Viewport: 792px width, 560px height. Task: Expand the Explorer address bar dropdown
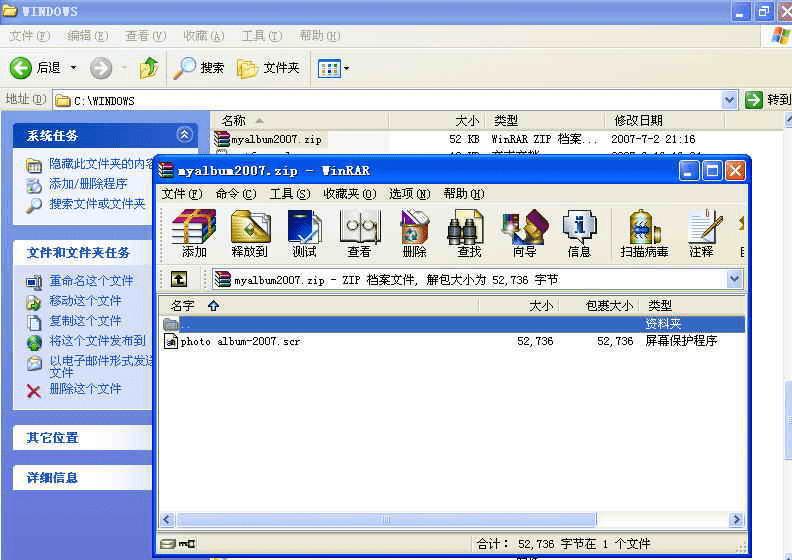(x=729, y=100)
